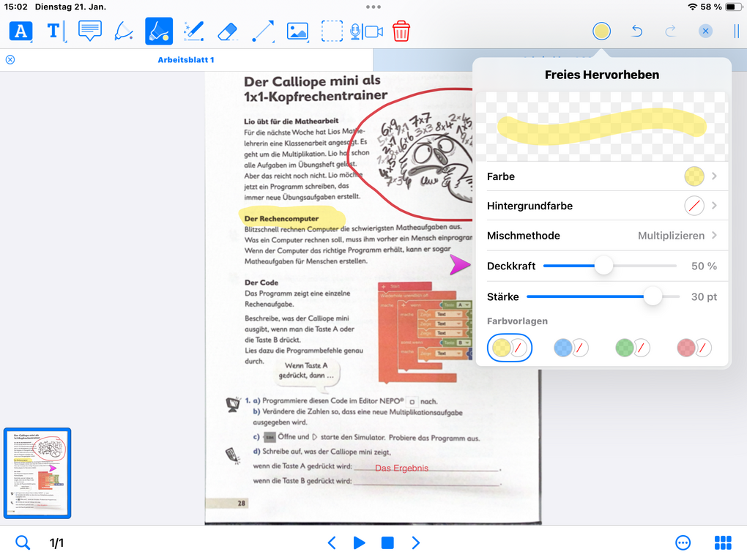Tap the Wi-Fi status icon
The height and width of the screenshot is (560, 747).
point(693,7)
